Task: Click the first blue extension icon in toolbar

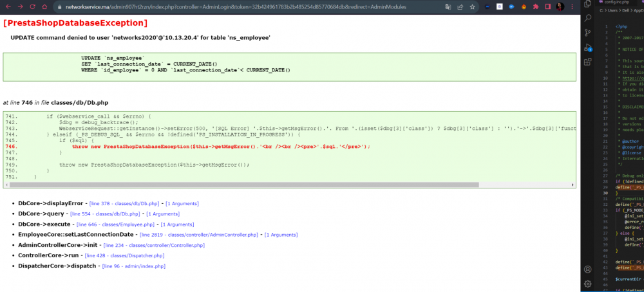Action: tap(487, 7)
